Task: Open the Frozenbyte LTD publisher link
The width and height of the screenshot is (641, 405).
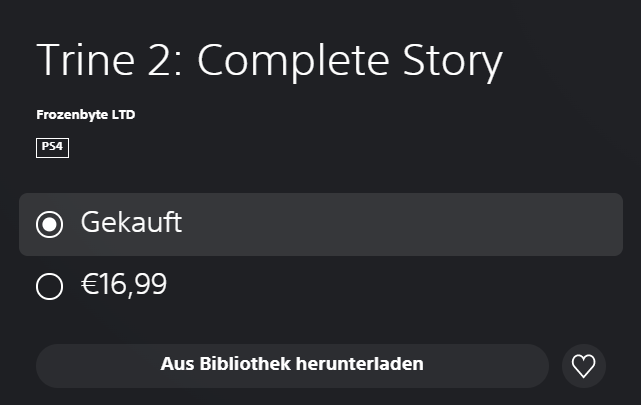Action: pyautogui.click(x=86, y=115)
